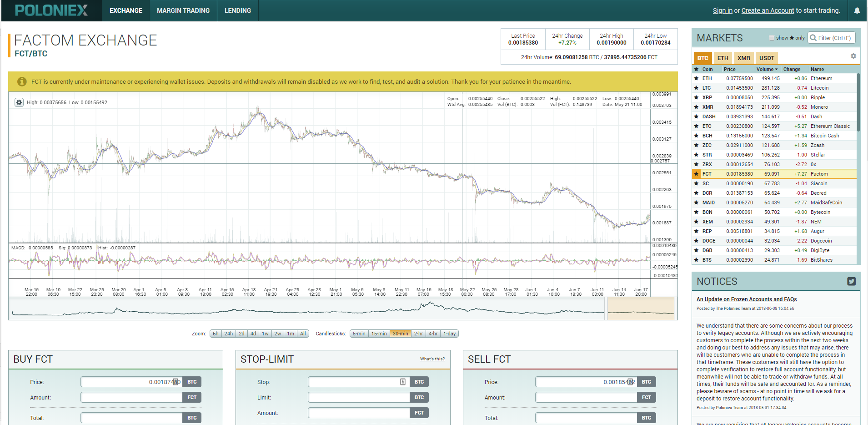The image size is (868, 425).
Task: Click the Poloniex logo
Action: 51,10
